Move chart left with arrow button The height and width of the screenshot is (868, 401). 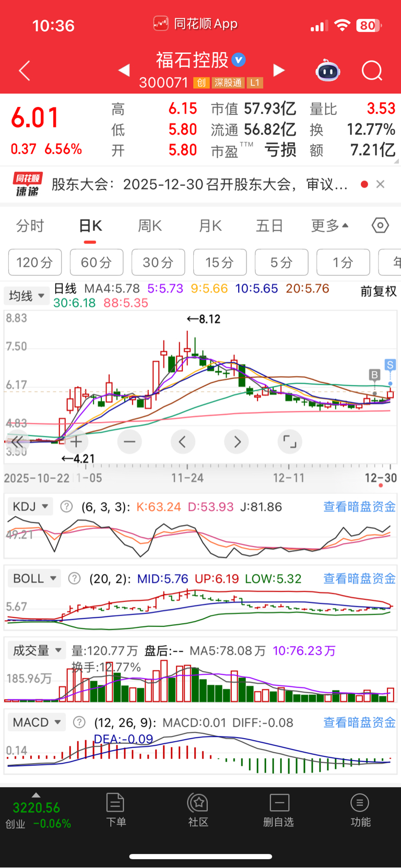pyautogui.click(x=183, y=442)
